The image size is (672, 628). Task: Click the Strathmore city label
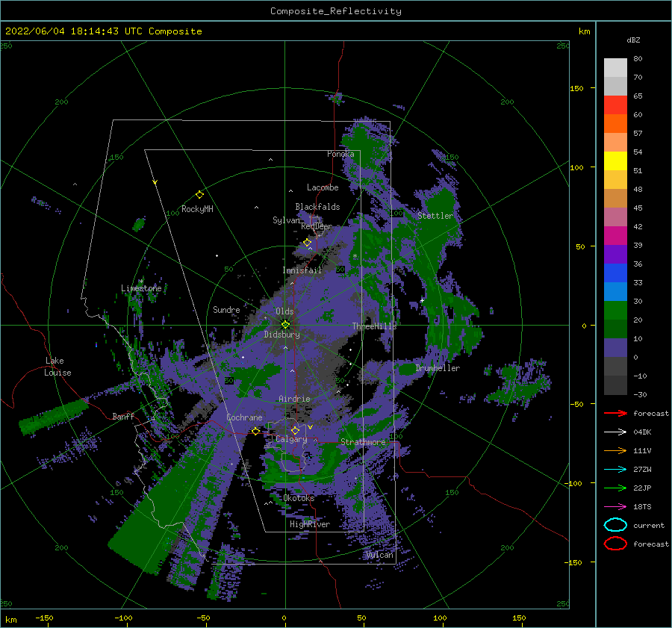pyautogui.click(x=363, y=442)
